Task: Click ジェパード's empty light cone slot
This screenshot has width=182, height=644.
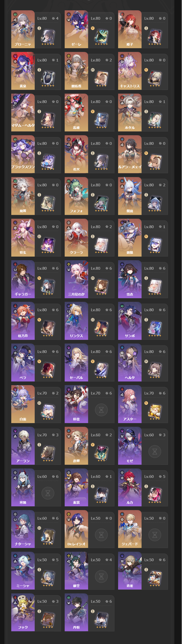Action: (x=155, y=535)
